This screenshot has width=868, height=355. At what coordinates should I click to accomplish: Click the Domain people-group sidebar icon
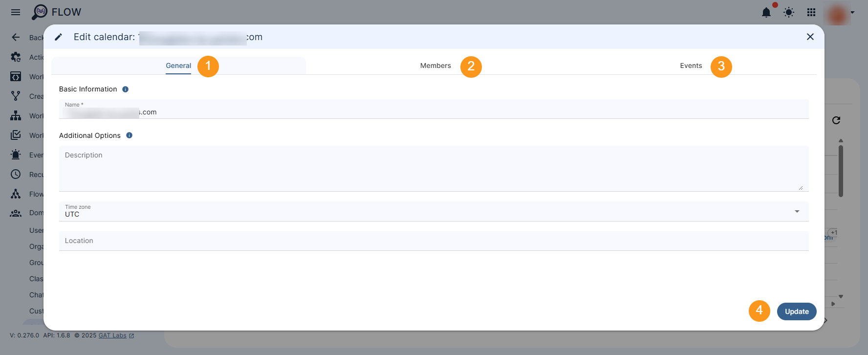16,213
